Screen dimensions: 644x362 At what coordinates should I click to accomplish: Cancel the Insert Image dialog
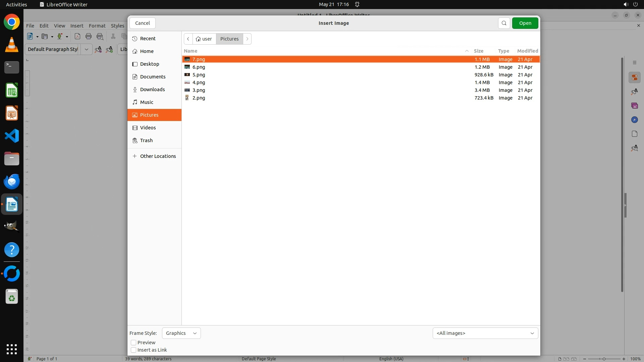point(142,23)
